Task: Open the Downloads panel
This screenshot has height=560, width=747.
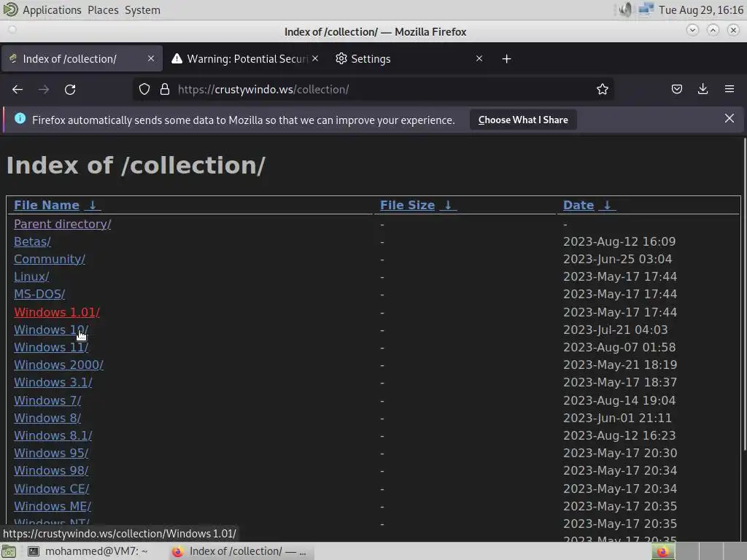Action: 703,89
